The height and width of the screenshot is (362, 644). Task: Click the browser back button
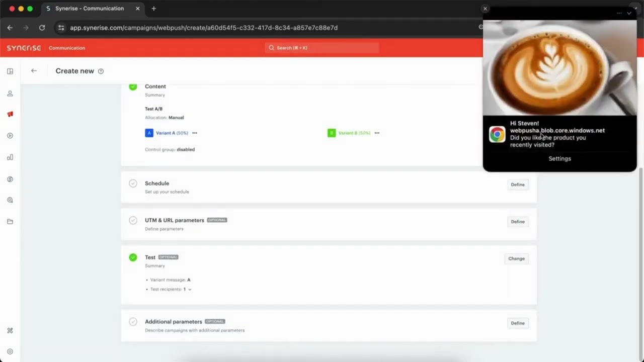tap(10, 28)
